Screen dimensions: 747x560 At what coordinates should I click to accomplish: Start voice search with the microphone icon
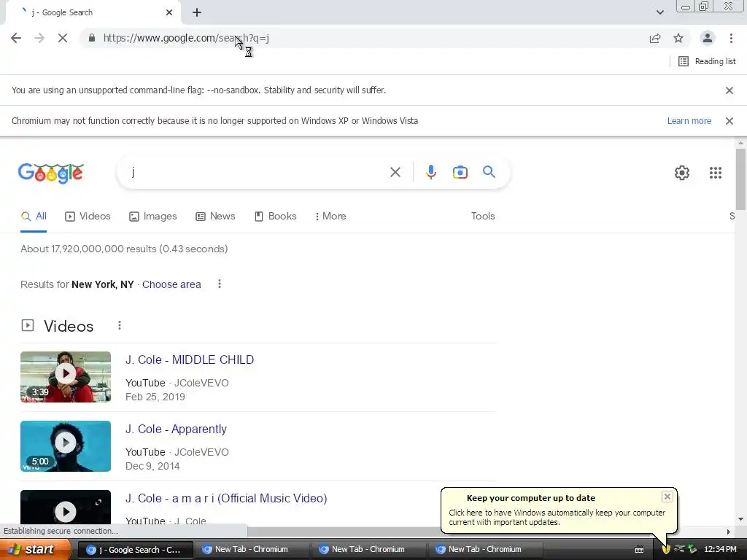[430, 172]
